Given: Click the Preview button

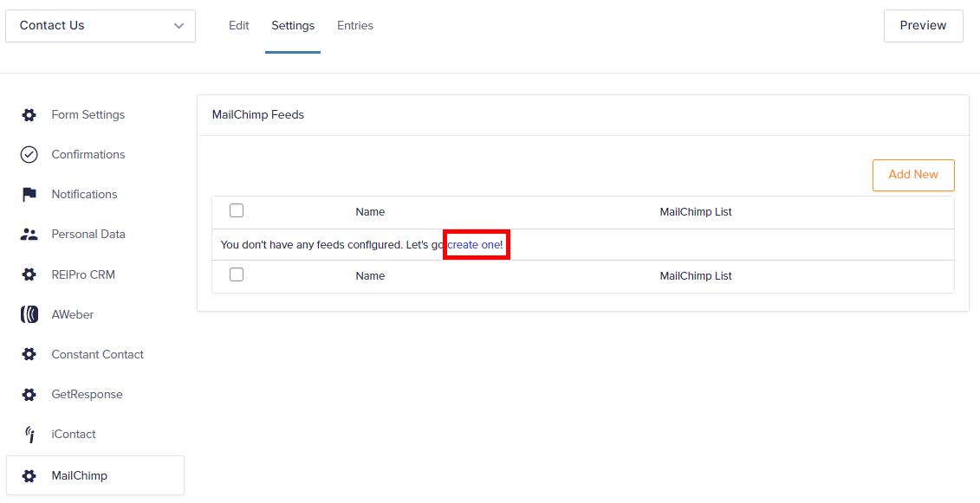Looking at the screenshot, I should (923, 26).
